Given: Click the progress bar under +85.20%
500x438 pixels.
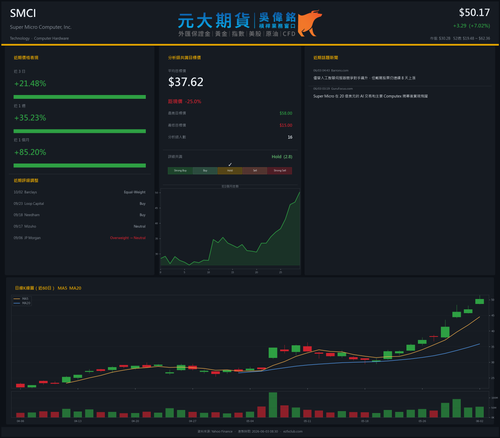Looking at the screenshot, I should pos(80,166).
